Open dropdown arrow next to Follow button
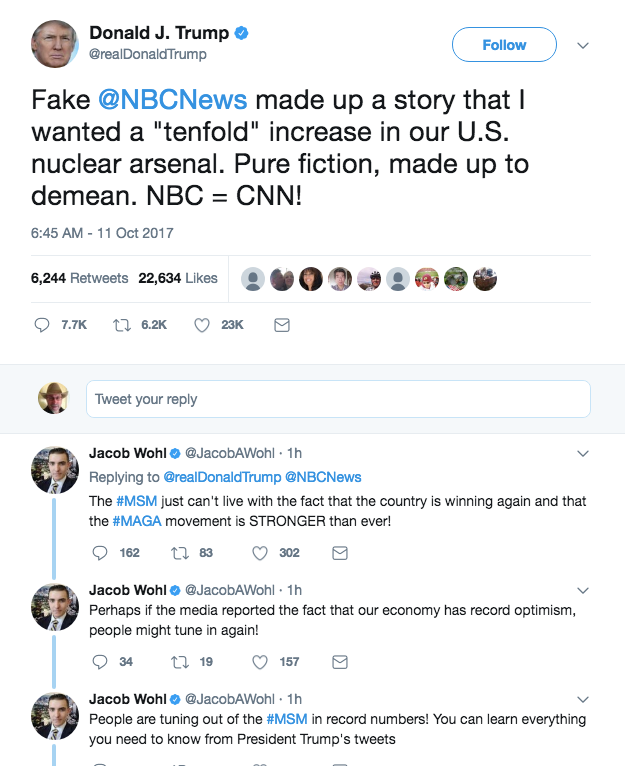This screenshot has height=766, width=625. (584, 45)
